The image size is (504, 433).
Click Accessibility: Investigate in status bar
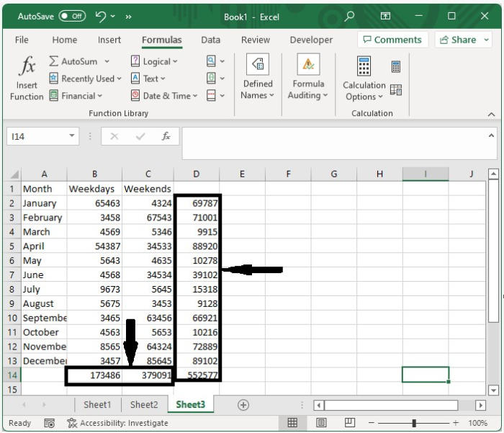coord(117,423)
